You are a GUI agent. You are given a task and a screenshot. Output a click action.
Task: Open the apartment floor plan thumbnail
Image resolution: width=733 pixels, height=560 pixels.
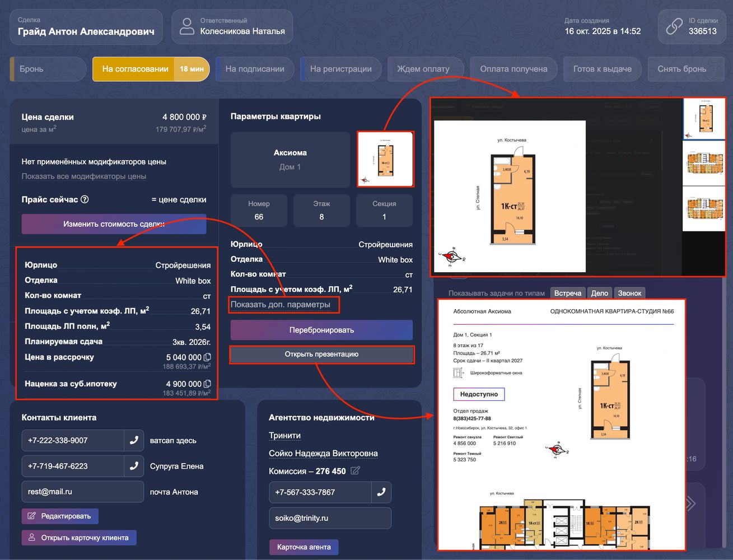pyautogui.click(x=385, y=159)
